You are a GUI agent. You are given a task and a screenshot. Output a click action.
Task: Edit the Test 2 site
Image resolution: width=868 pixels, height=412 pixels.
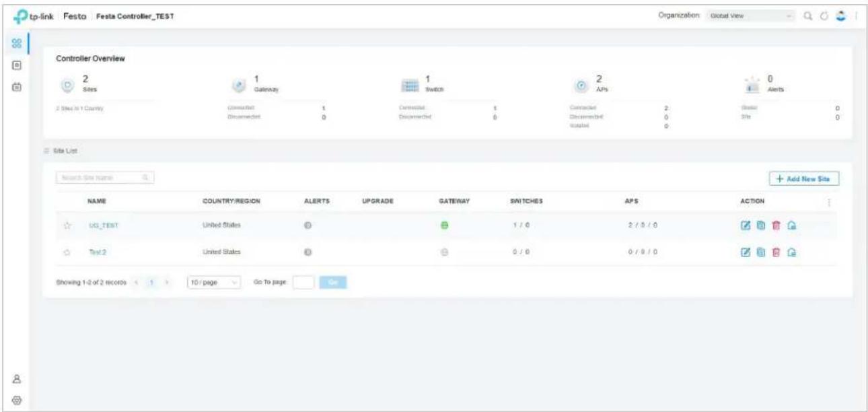(746, 252)
